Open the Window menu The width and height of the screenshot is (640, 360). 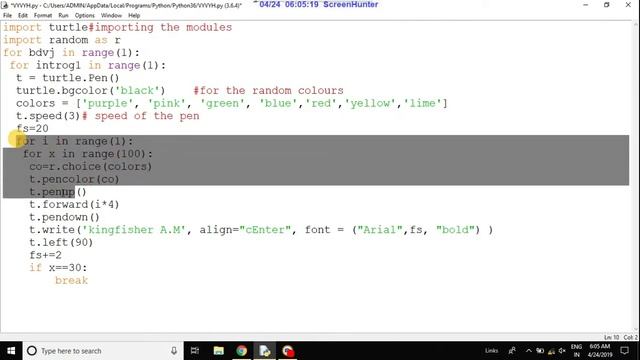click(x=111, y=16)
